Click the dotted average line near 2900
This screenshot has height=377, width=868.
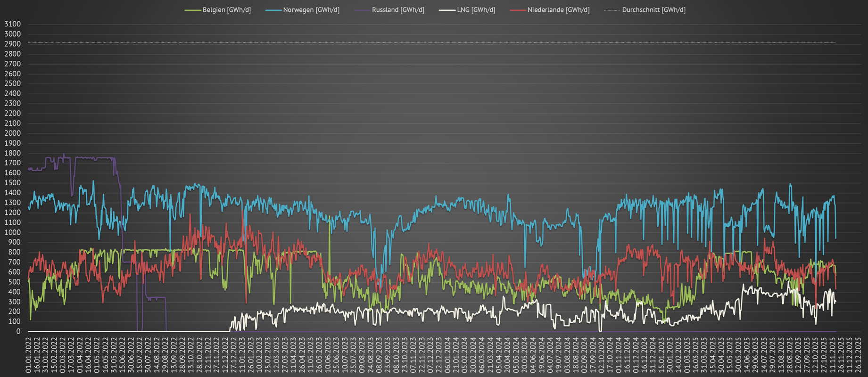pos(424,42)
